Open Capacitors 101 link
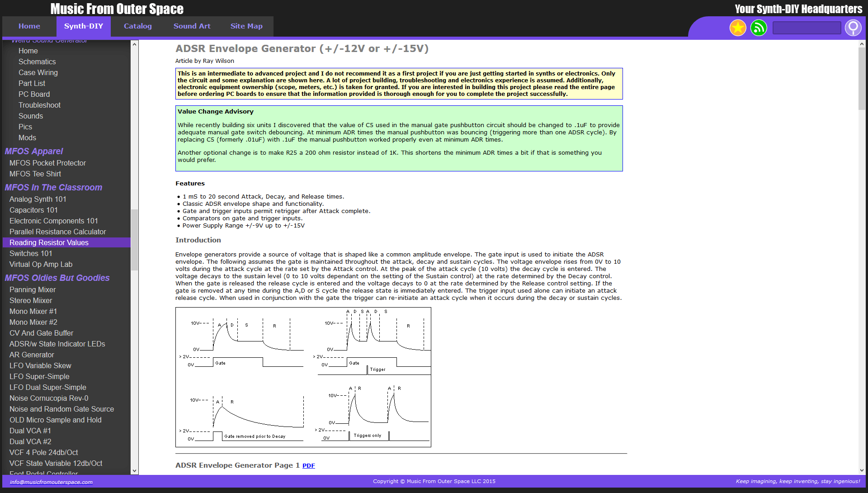This screenshot has width=868, height=493. [33, 210]
